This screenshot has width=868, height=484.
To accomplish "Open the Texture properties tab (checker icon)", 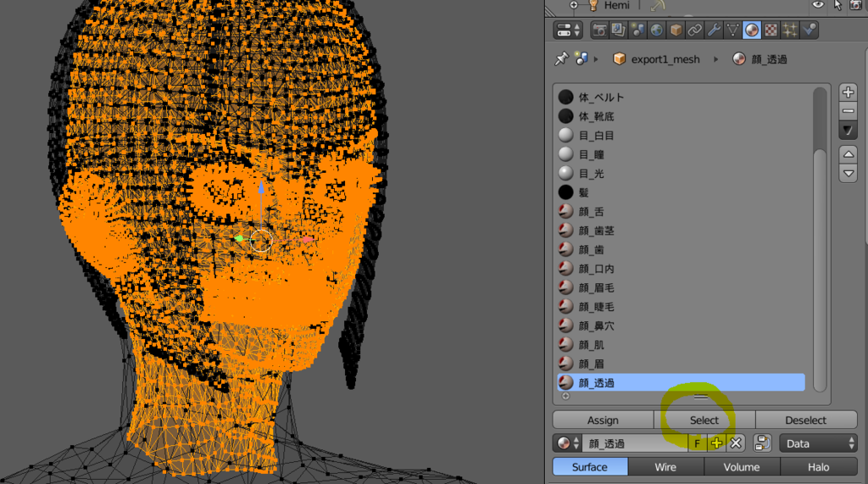I will point(771,30).
